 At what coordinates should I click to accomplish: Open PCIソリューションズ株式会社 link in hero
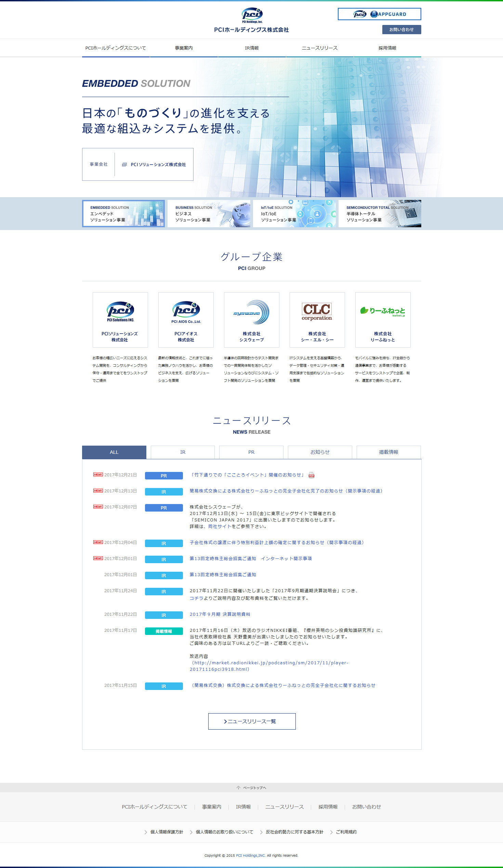(158, 165)
